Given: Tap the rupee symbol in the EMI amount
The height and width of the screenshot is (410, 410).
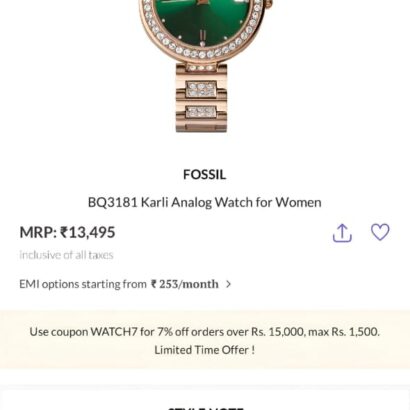Looking at the screenshot, I should click(x=154, y=284).
